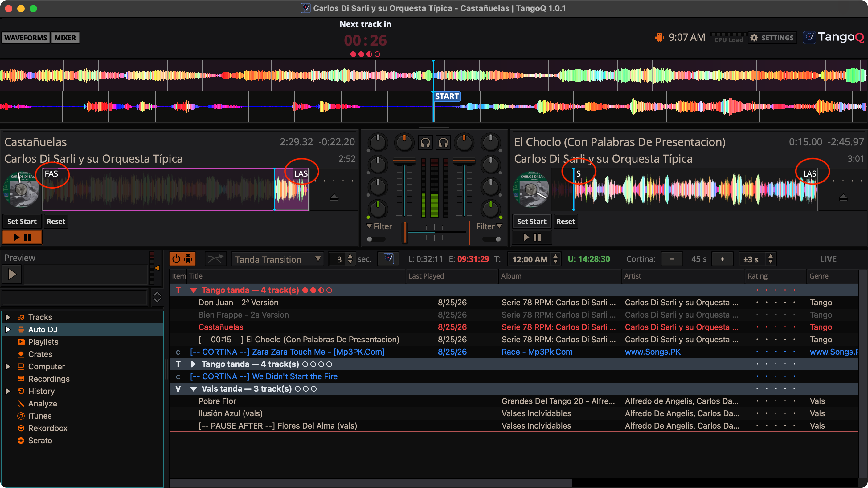Click the TangoQ brand logo at top right
The height and width of the screenshot is (488, 868).
pos(833,37)
